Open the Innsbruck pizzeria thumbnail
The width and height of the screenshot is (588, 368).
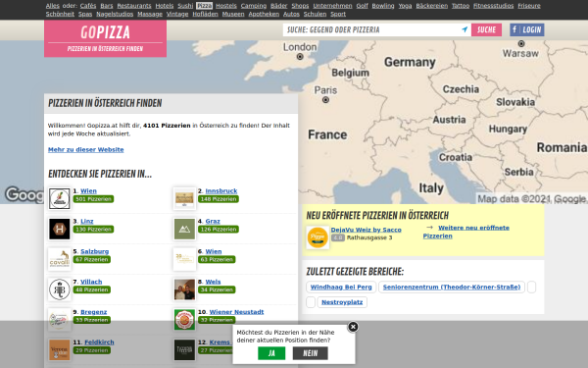[x=184, y=198]
